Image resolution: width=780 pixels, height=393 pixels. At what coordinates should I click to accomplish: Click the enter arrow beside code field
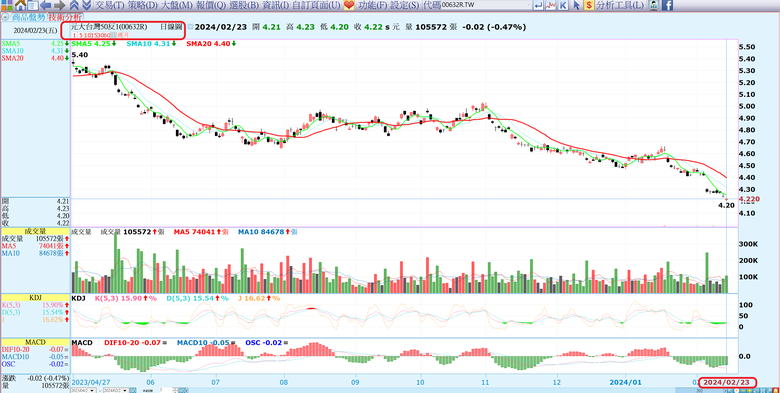click(538, 5)
